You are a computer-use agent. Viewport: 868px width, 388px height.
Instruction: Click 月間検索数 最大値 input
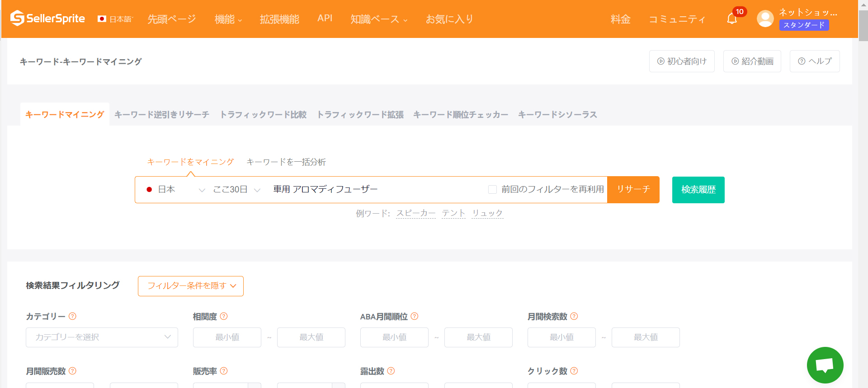click(646, 337)
